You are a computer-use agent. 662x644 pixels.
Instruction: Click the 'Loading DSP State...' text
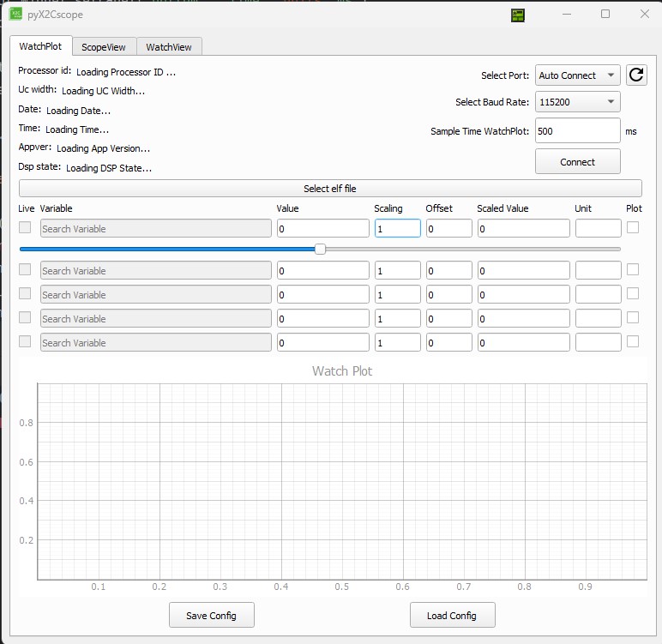coord(109,168)
